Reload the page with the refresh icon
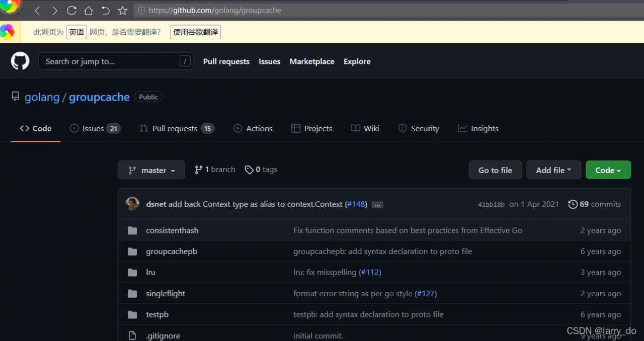 [x=71, y=11]
